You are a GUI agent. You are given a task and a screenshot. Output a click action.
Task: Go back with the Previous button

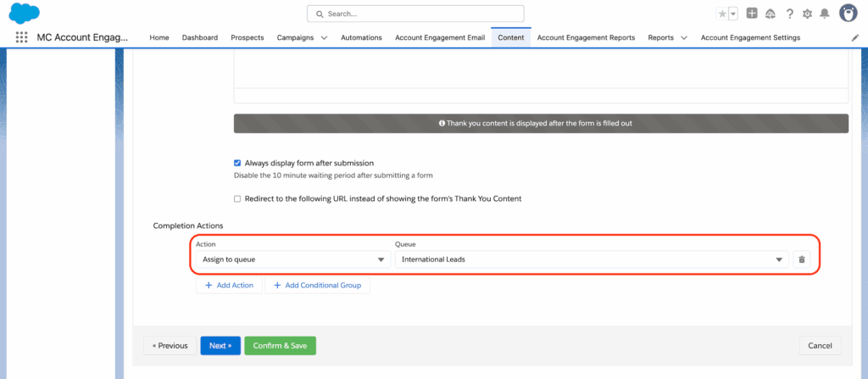(170, 345)
